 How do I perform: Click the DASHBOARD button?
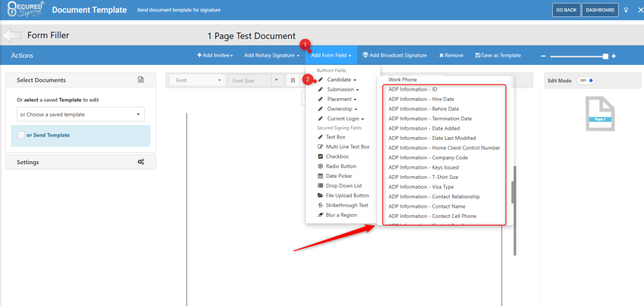tap(599, 10)
